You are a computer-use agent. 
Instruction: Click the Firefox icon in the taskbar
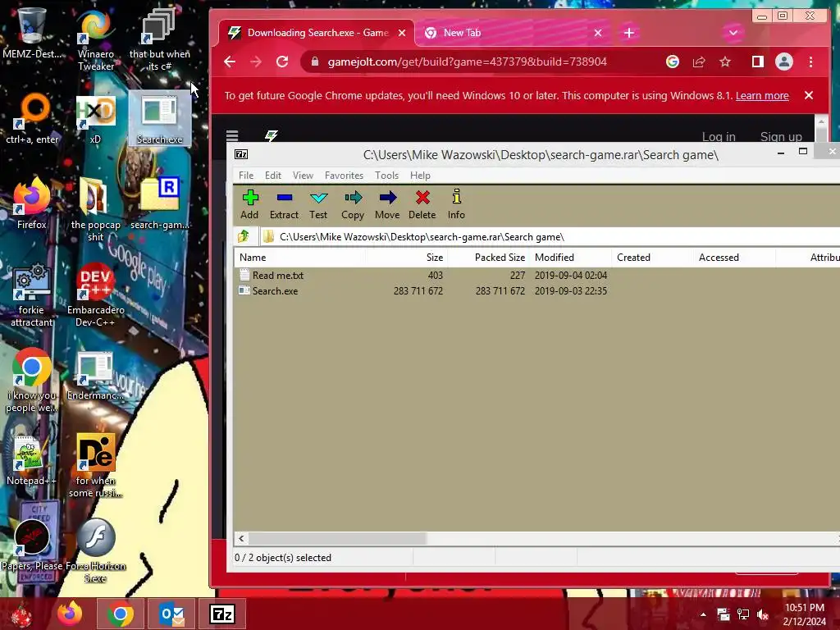70,614
